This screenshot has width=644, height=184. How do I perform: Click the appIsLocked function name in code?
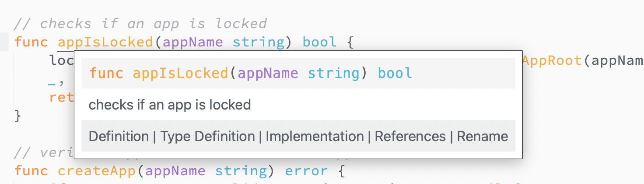105,42
